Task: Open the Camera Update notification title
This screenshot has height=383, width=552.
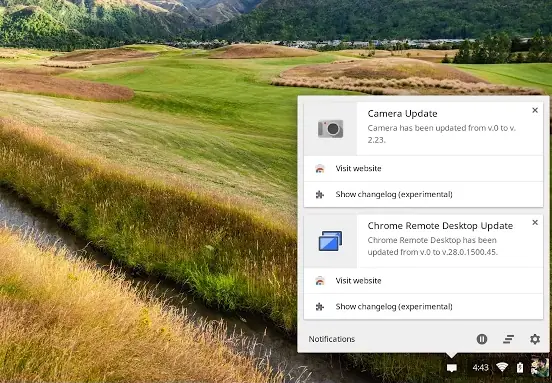Action: (402, 114)
